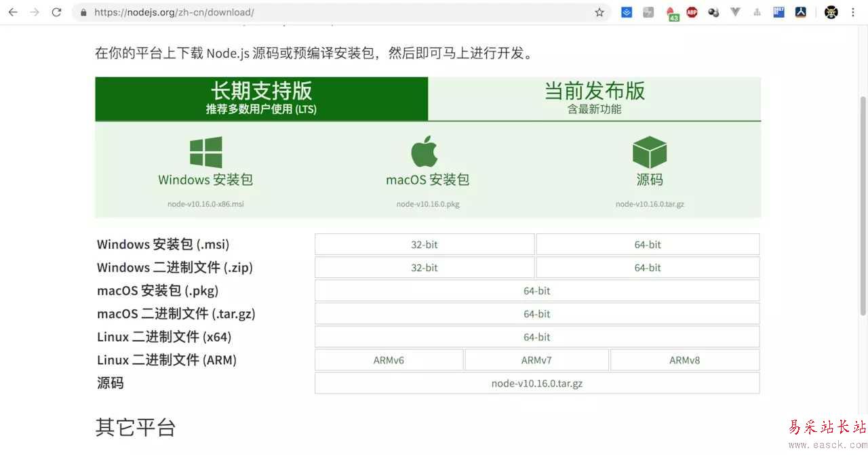Download 64-bit Windows .msi installer
Screen dimensions: 868x455
point(648,244)
